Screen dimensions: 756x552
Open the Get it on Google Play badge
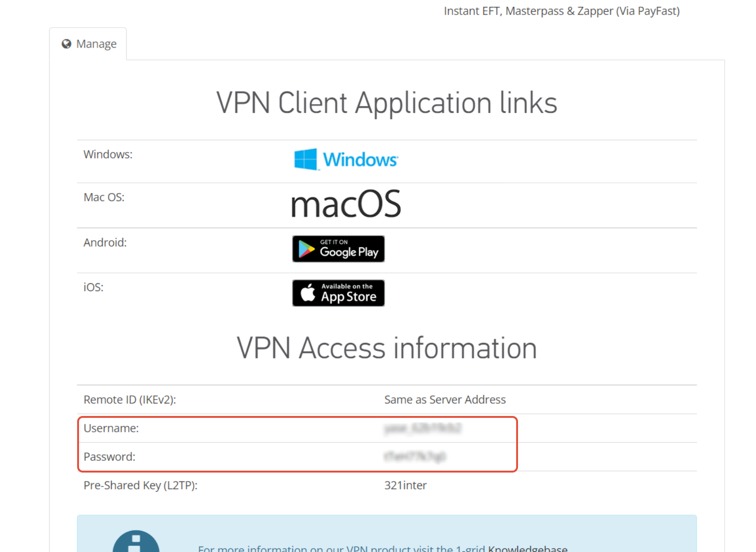tap(338, 249)
